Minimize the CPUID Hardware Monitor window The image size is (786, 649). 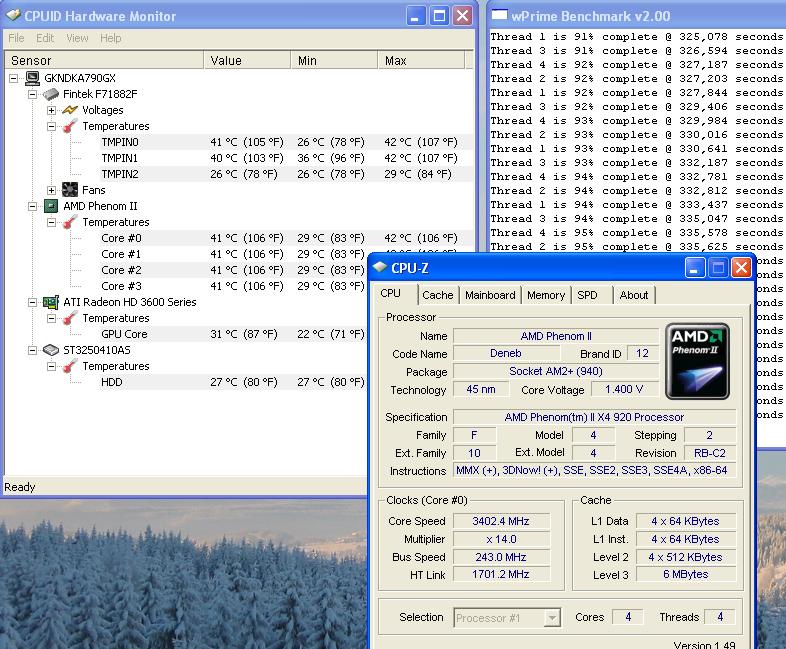(x=416, y=16)
